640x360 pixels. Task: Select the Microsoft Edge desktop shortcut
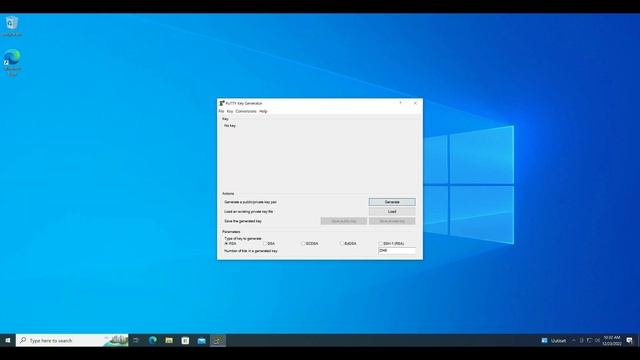point(12,62)
